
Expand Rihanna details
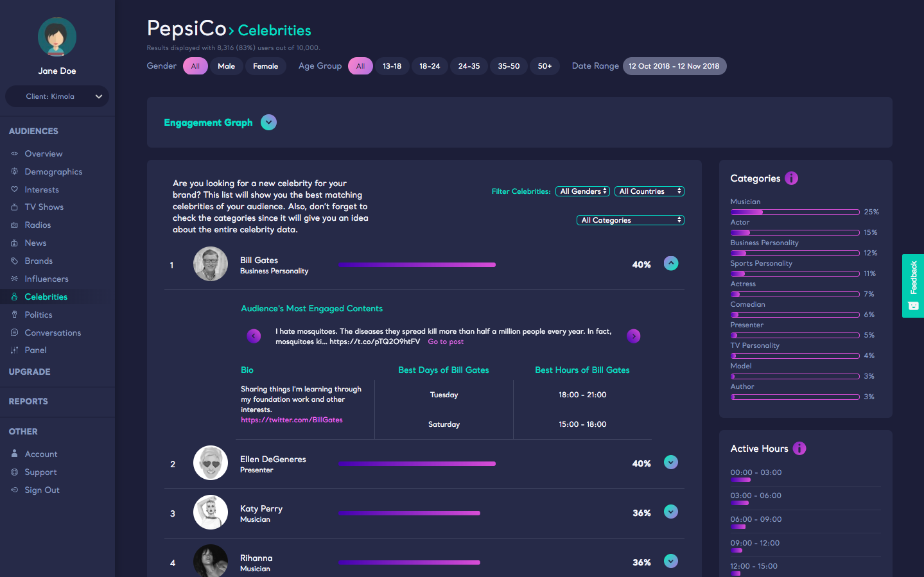(x=671, y=561)
